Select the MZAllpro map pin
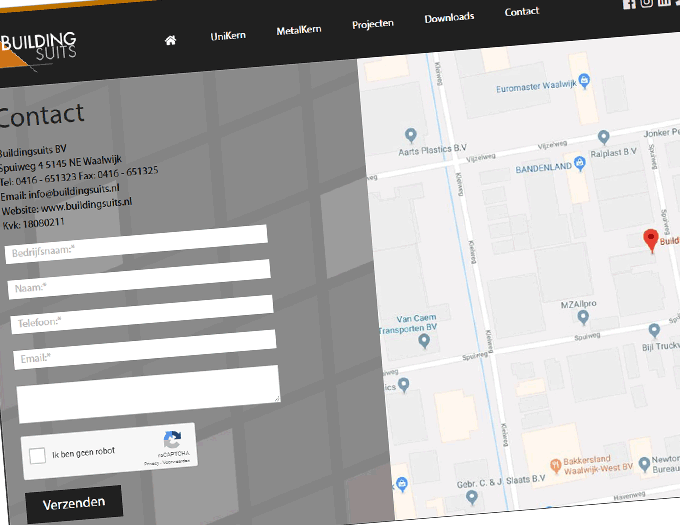Viewport: 680px width, 525px height. coord(583,317)
